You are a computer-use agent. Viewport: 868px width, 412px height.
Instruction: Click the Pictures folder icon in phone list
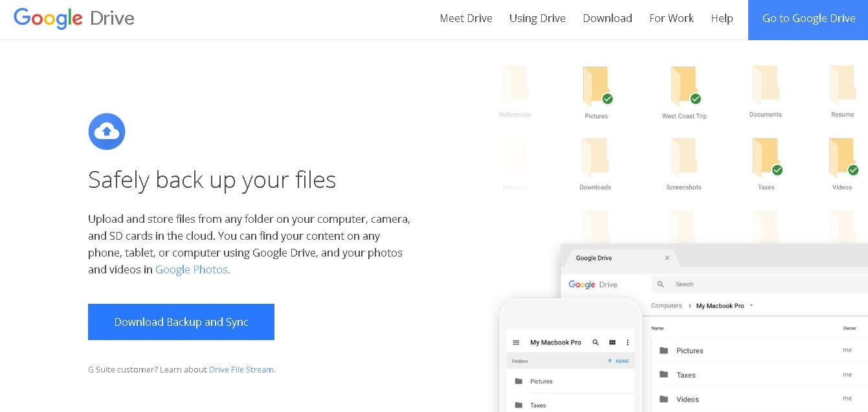[x=518, y=382]
